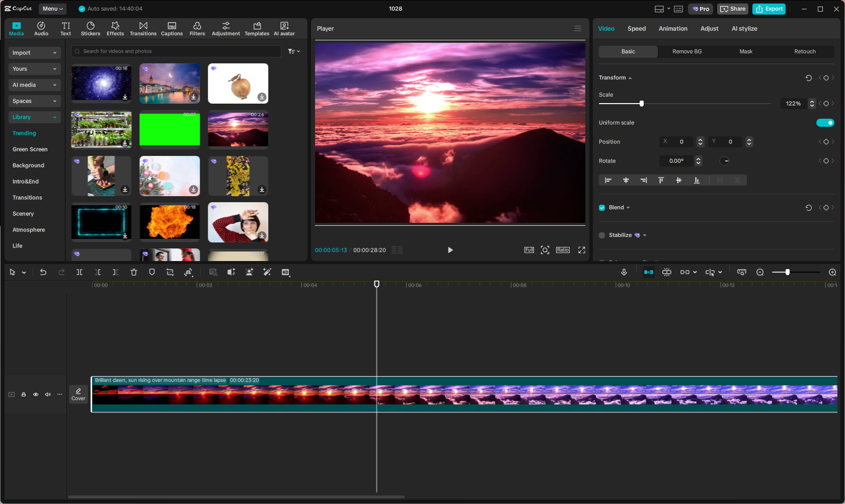Open the Import dropdown in the sidebar
The width and height of the screenshot is (845, 504).
click(x=34, y=53)
